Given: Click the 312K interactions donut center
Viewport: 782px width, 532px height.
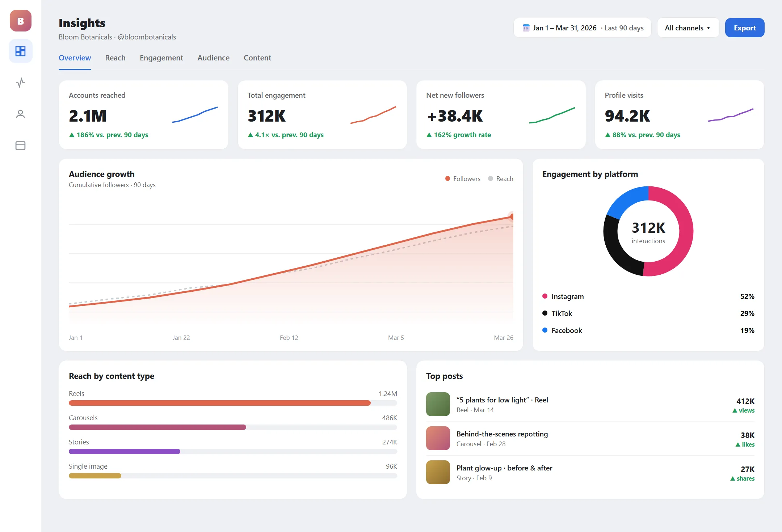Looking at the screenshot, I should pyautogui.click(x=648, y=232).
